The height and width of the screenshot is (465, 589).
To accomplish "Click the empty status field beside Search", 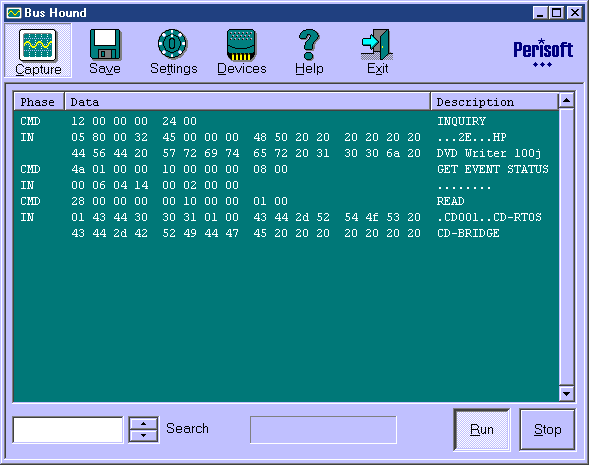I will 323,429.
